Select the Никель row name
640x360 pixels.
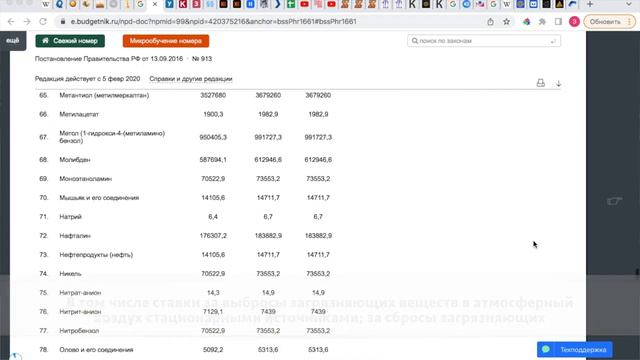coord(70,274)
